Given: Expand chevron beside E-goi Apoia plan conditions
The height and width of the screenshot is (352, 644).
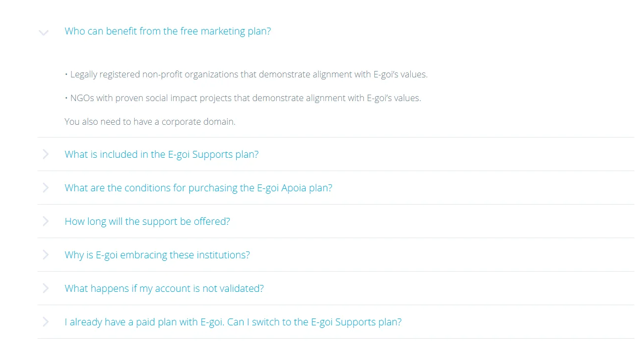Looking at the screenshot, I should click(46, 188).
